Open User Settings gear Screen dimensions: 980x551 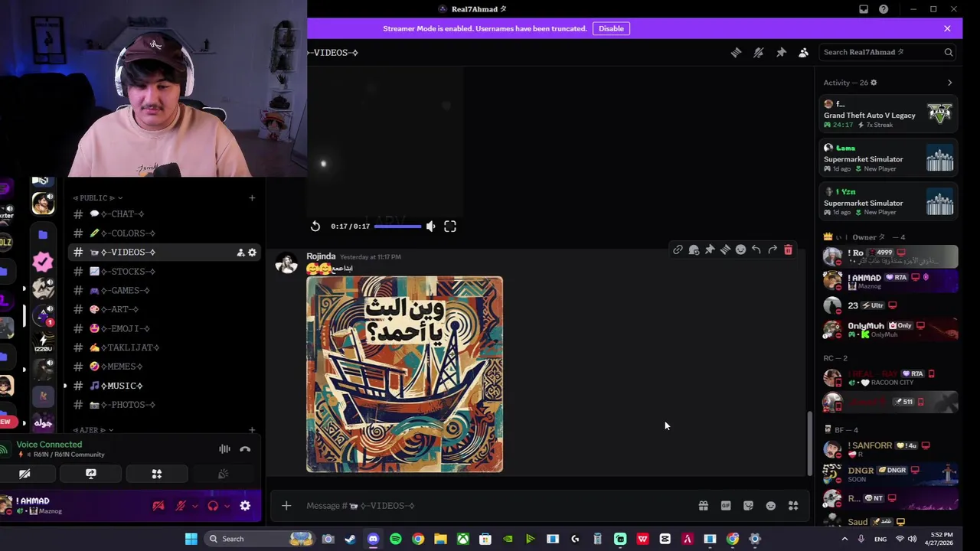[x=245, y=506]
